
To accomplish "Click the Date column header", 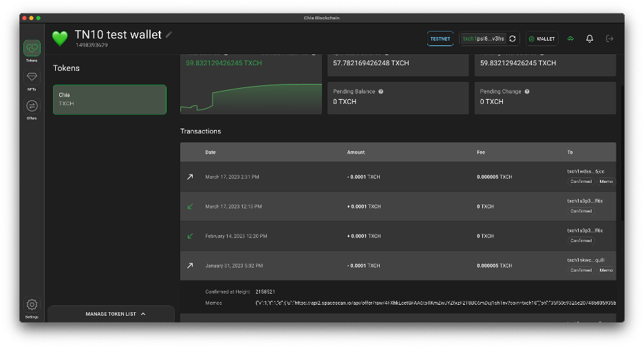I will [x=211, y=152].
